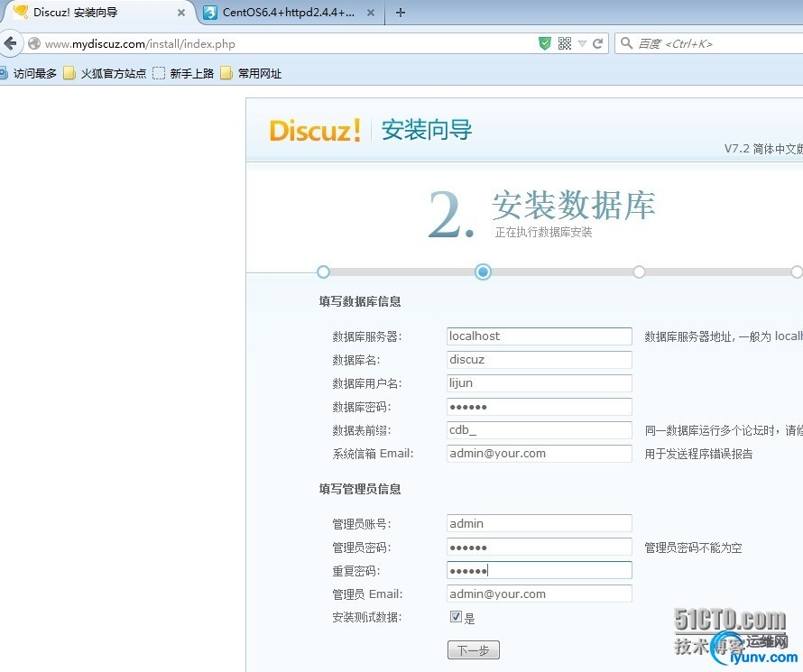Click the 用于发送程序错误报告 hint
Viewport: 803px width, 672px height.
click(x=698, y=454)
